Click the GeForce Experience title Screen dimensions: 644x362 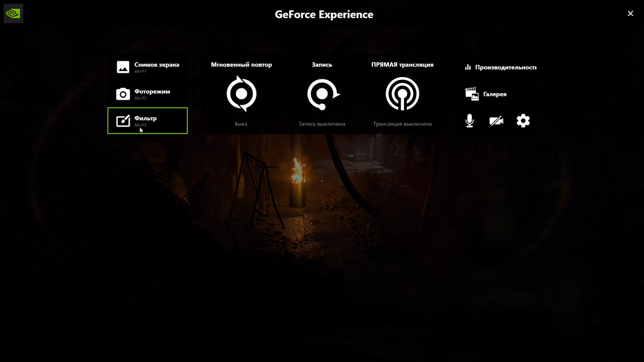pos(324,14)
